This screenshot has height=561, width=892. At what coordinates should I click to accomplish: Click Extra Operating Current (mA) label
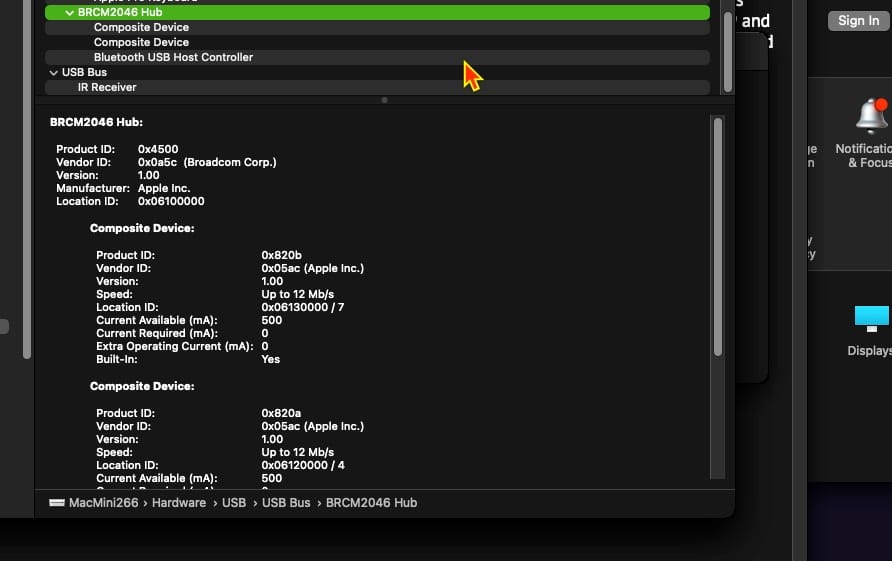pos(175,346)
